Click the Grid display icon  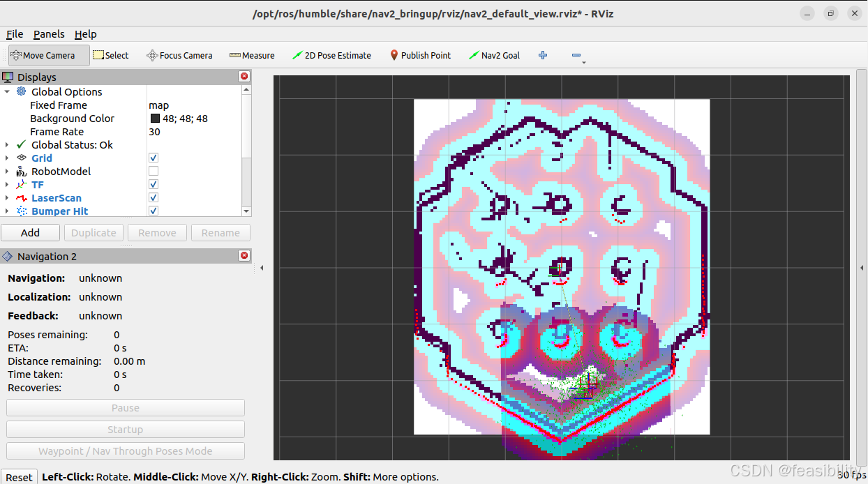pos(22,158)
